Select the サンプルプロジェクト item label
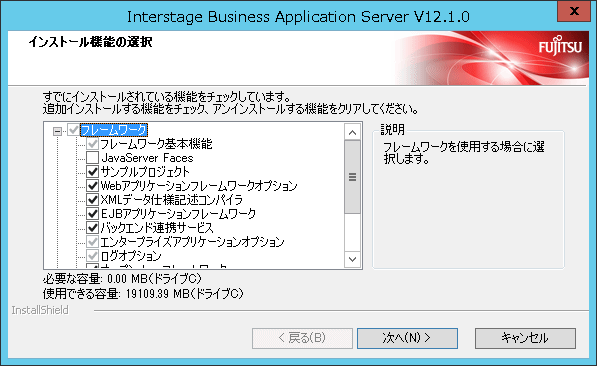The image size is (597, 366). tap(145, 172)
